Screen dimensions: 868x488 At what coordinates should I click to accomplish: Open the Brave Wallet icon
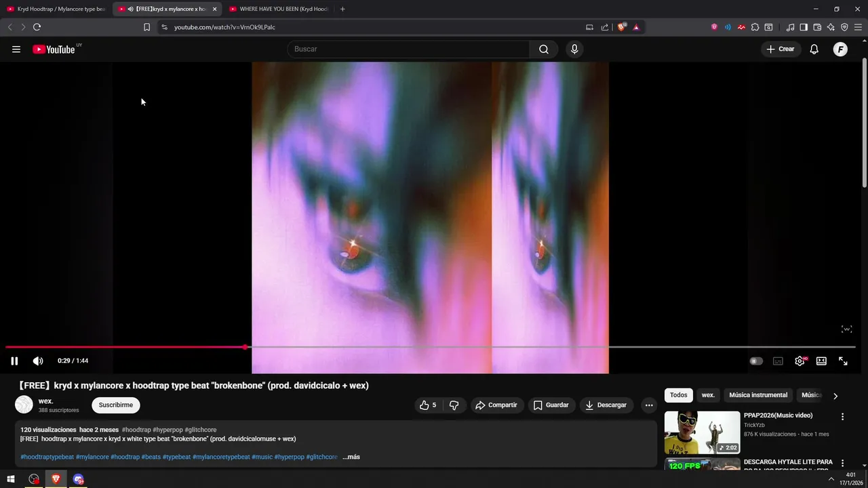click(x=817, y=27)
